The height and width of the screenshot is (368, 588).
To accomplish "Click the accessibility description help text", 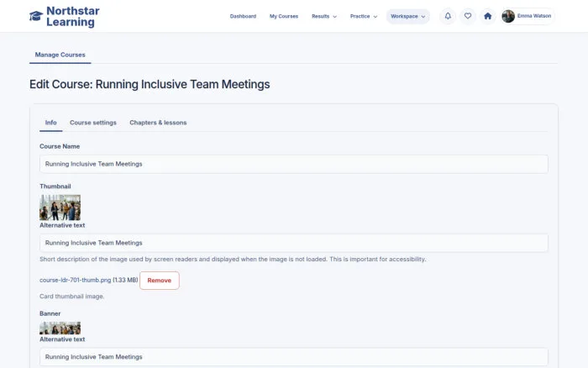I will coord(233,260).
